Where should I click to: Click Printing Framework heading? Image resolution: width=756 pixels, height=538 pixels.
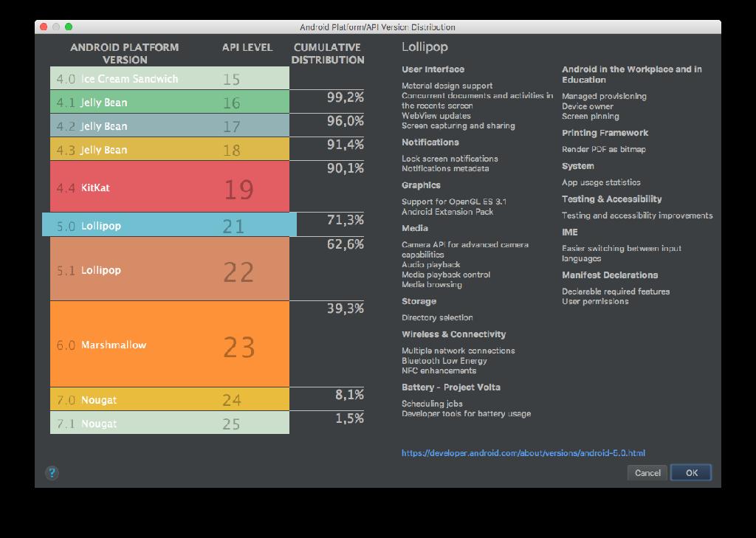click(605, 133)
